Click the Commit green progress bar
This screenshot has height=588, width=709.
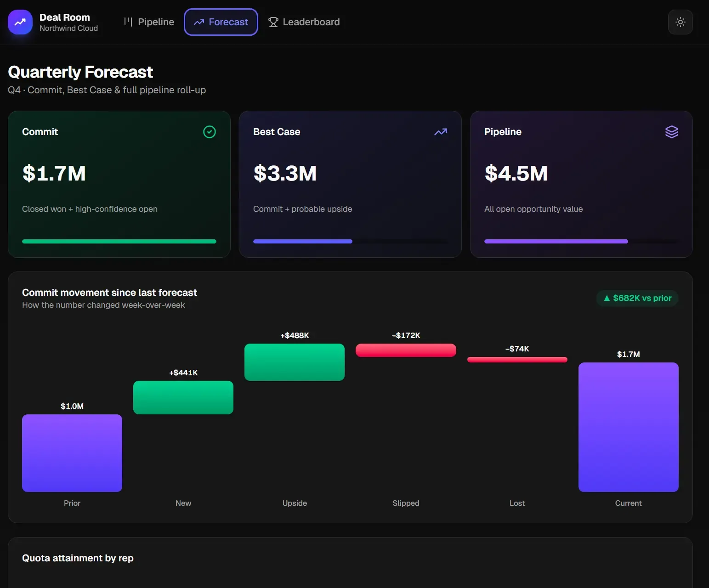pyautogui.click(x=119, y=241)
